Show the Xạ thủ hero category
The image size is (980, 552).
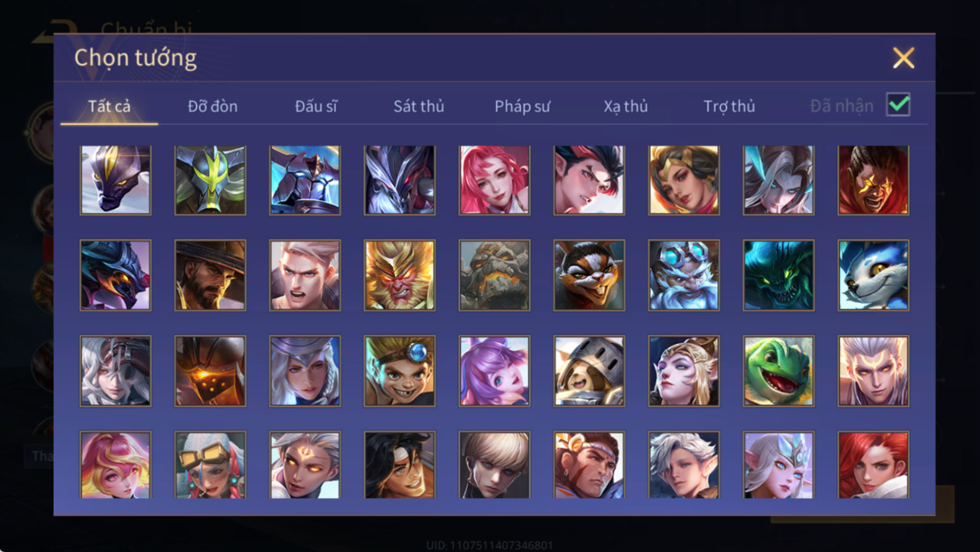point(626,106)
